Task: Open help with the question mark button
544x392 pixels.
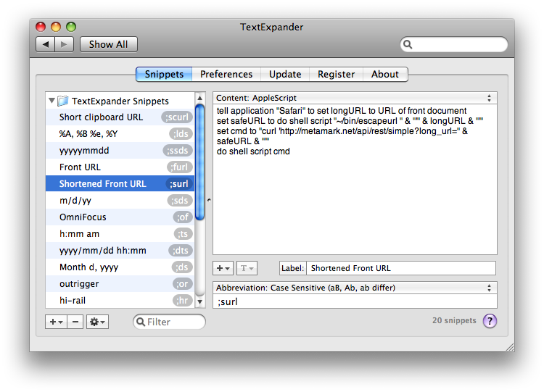Action: pos(490,321)
